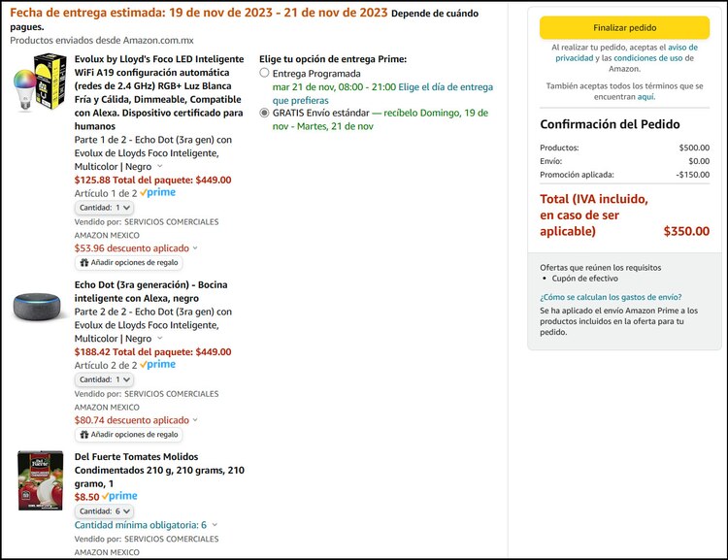Click the Prime logo beside the $8.50 price
This screenshot has width=728, height=560.
[119, 496]
